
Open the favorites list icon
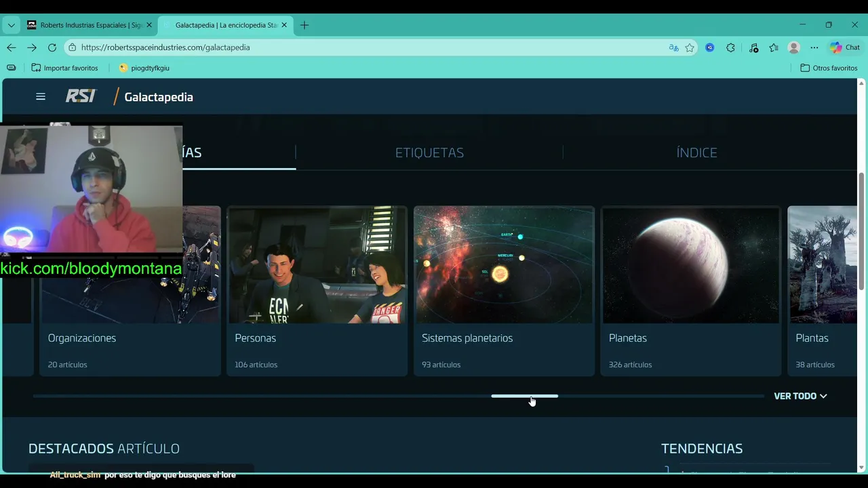(x=774, y=47)
